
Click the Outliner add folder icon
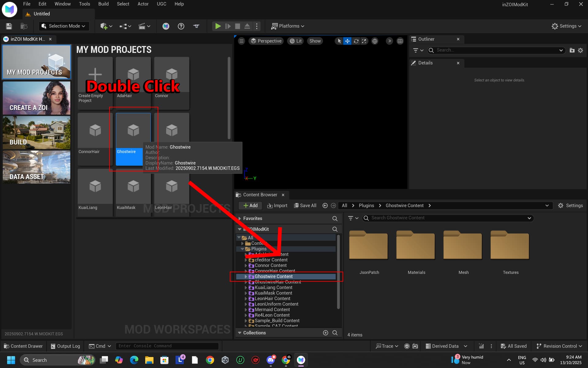tap(572, 50)
